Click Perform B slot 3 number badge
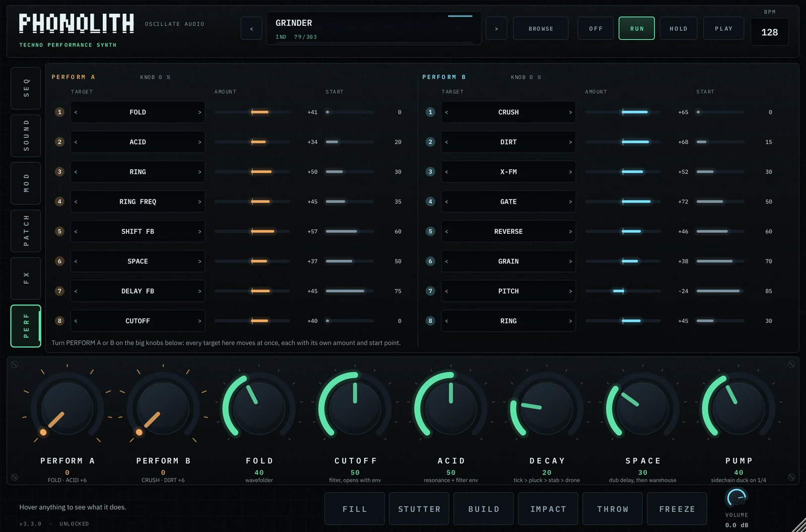Viewport: 806px width, 532px height. [430, 171]
